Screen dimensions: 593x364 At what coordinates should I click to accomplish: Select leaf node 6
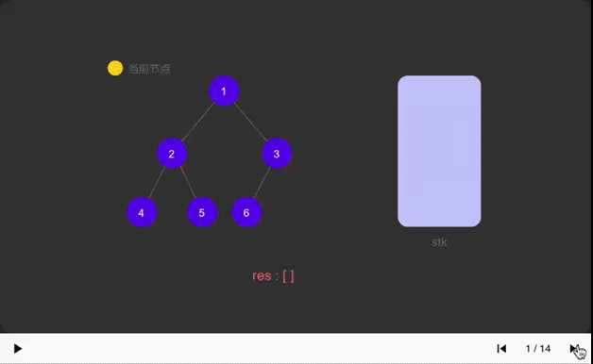[x=246, y=212]
